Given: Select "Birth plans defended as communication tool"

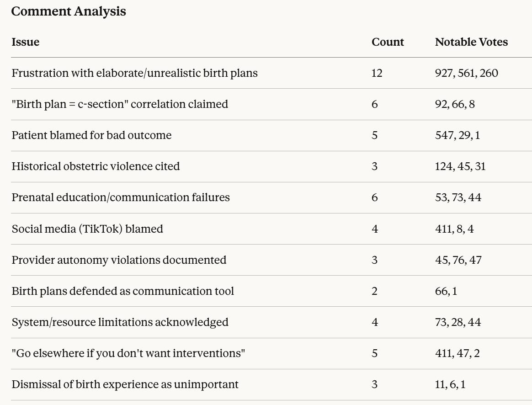Looking at the screenshot, I should pos(122,291).
